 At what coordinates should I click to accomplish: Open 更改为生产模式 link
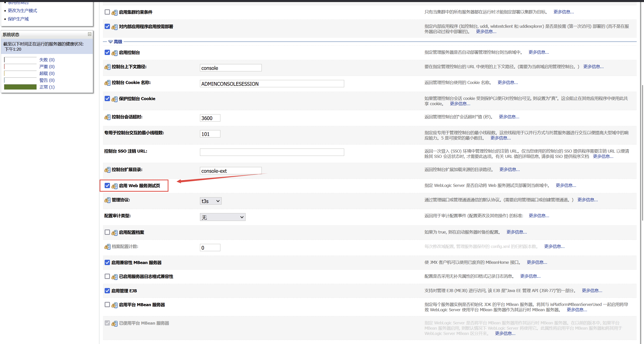click(x=22, y=11)
